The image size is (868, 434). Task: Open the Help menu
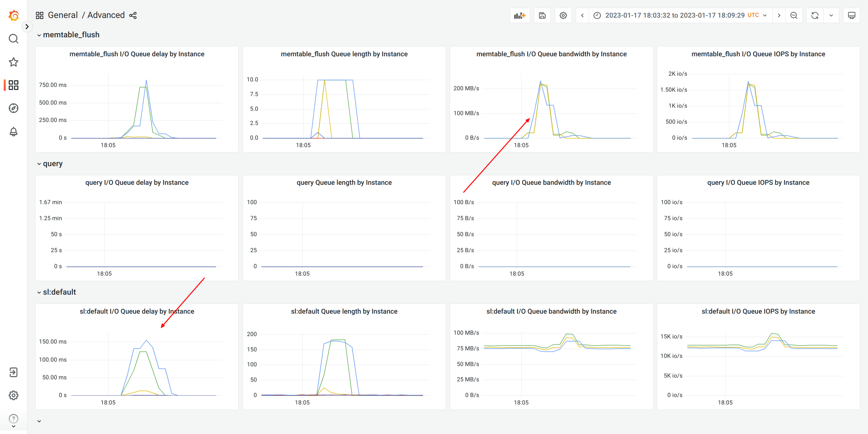click(14, 418)
